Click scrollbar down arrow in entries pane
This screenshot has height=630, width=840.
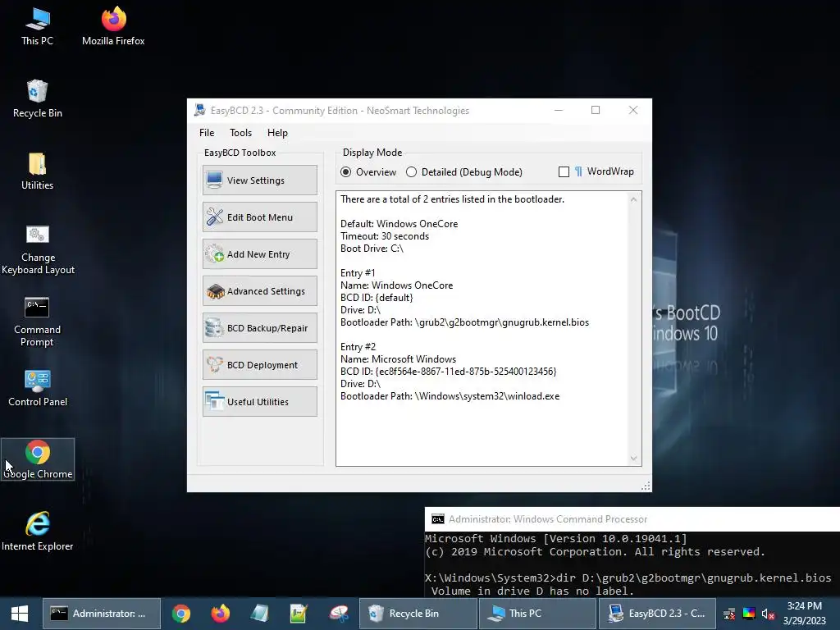(x=634, y=459)
